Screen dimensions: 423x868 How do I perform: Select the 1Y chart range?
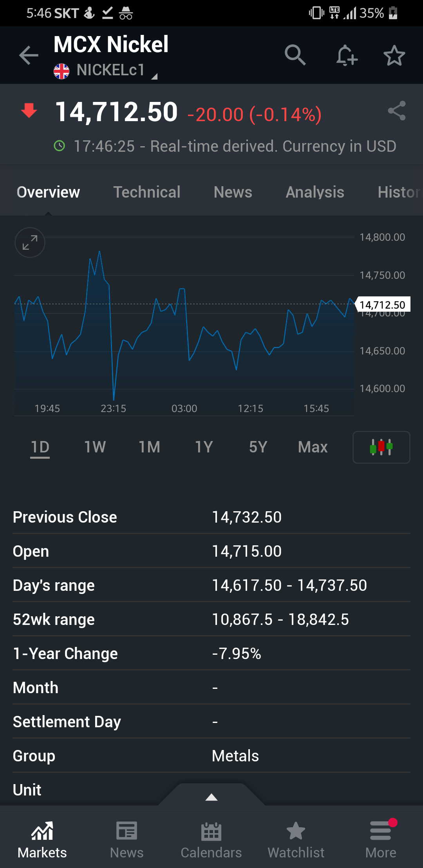(x=204, y=447)
